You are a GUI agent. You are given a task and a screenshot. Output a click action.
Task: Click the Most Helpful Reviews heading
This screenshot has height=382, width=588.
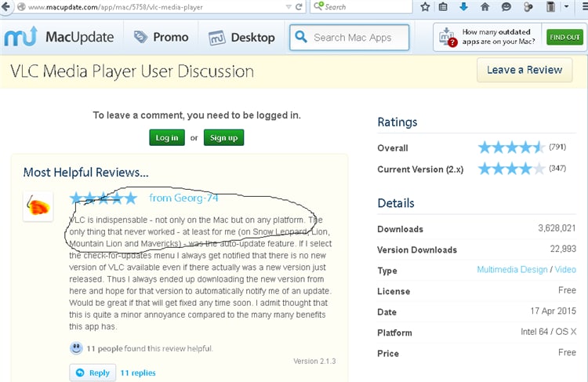86,173
